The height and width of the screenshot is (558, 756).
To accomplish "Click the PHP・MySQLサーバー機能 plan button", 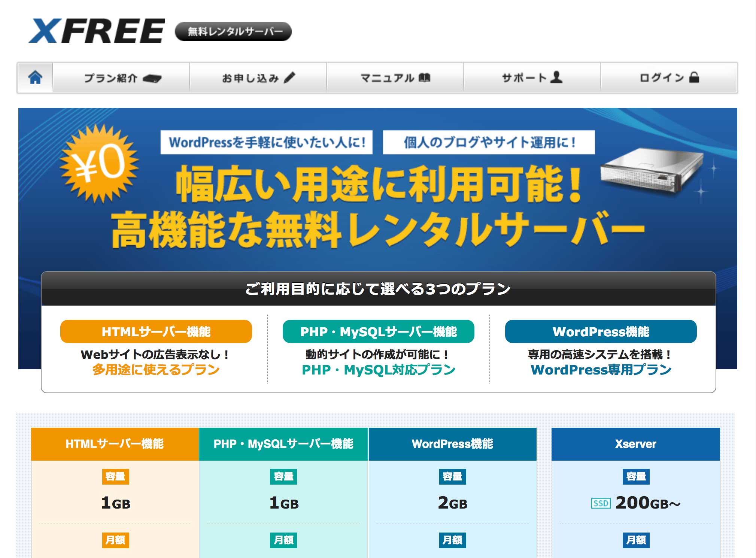I will (378, 331).
